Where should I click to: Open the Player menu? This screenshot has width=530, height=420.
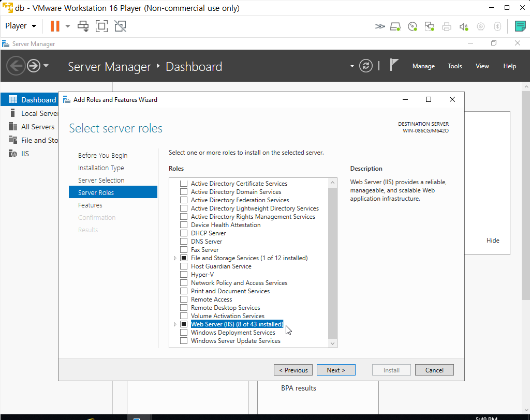[21, 26]
